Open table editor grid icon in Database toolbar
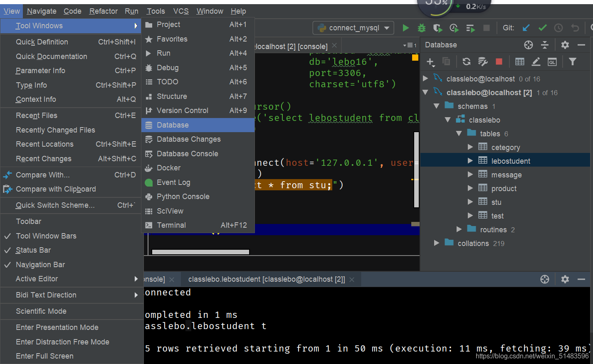Viewport: 593px width, 364px height. (x=520, y=61)
